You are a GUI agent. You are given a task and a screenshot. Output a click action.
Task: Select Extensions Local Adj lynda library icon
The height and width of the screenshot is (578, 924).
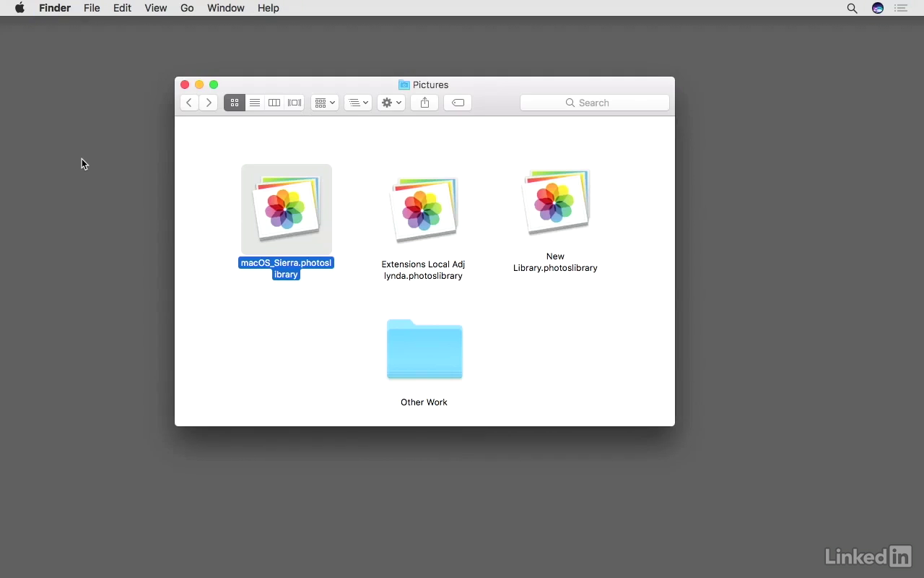coord(424,210)
